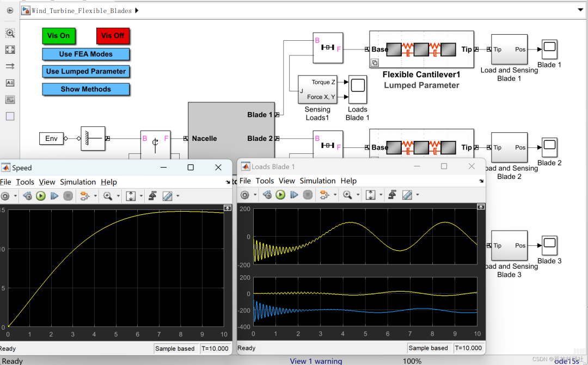Click Stop button in Speed scope toolbar
The image size is (588, 365).
[x=68, y=196]
